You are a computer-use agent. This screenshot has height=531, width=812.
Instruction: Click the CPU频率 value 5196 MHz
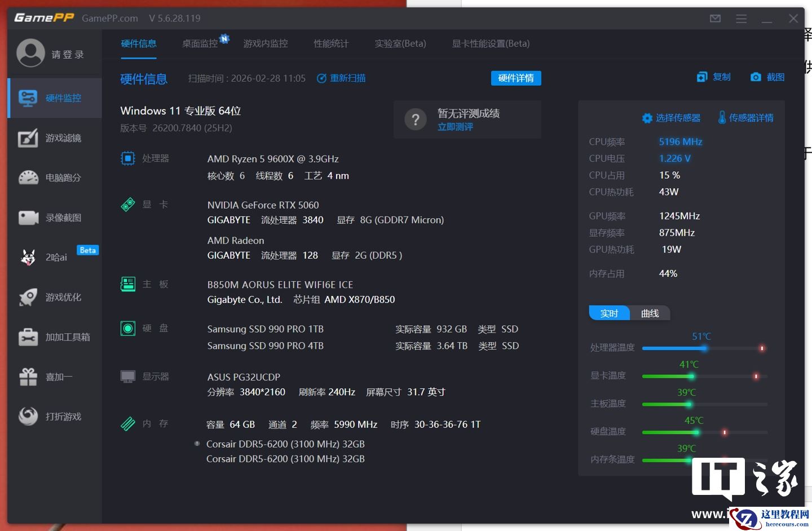681,142
